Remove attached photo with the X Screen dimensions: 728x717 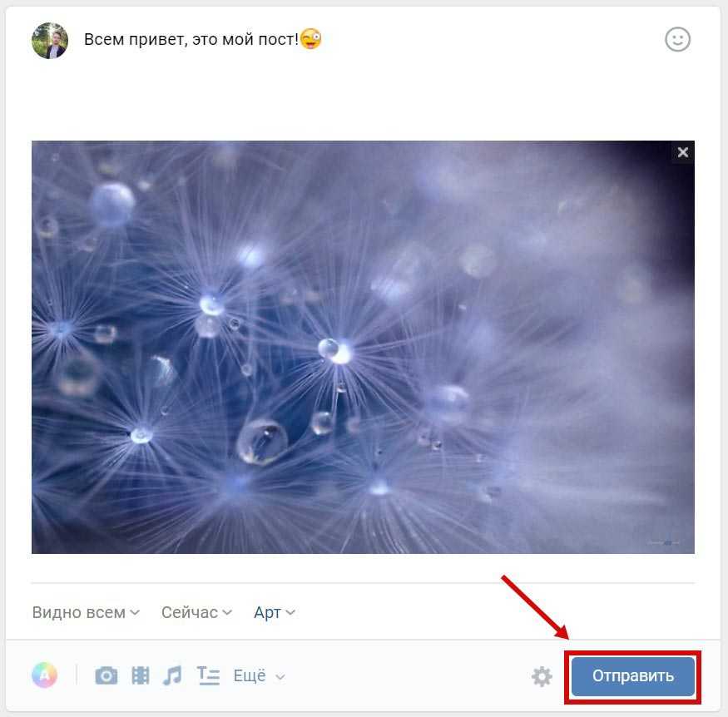(x=682, y=152)
